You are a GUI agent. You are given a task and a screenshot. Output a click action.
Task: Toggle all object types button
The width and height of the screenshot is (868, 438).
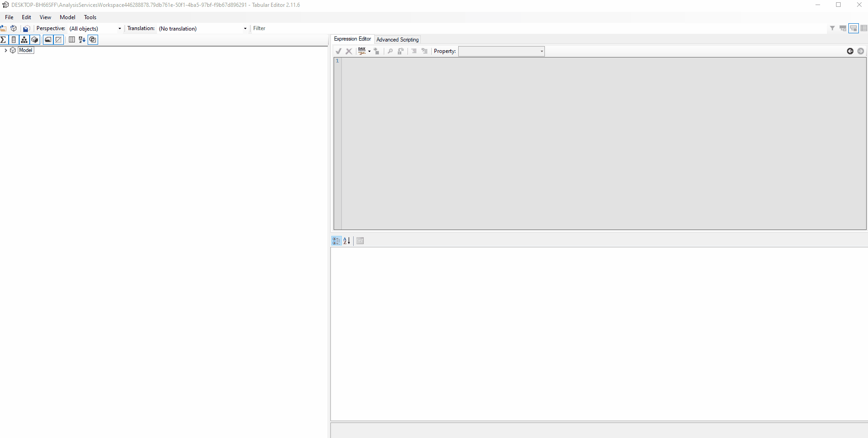click(x=93, y=40)
